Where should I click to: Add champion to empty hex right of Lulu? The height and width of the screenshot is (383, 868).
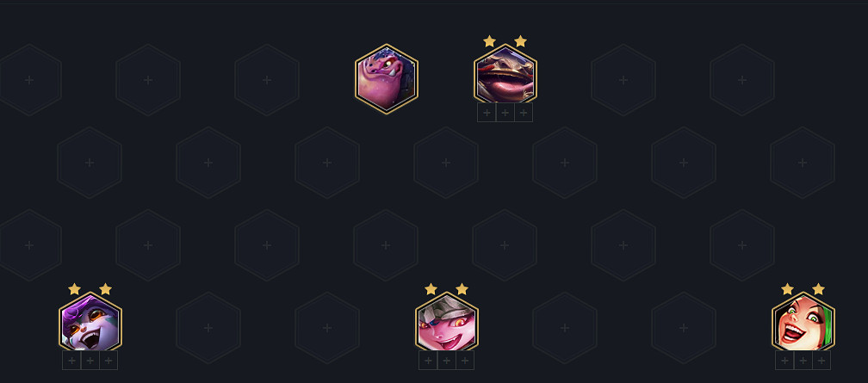(208, 328)
